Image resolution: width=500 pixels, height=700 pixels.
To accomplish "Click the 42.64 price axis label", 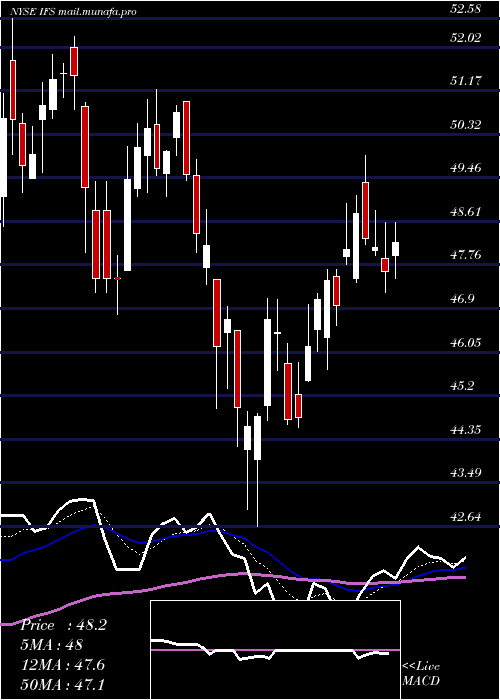I will pyautogui.click(x=465, y=517).
